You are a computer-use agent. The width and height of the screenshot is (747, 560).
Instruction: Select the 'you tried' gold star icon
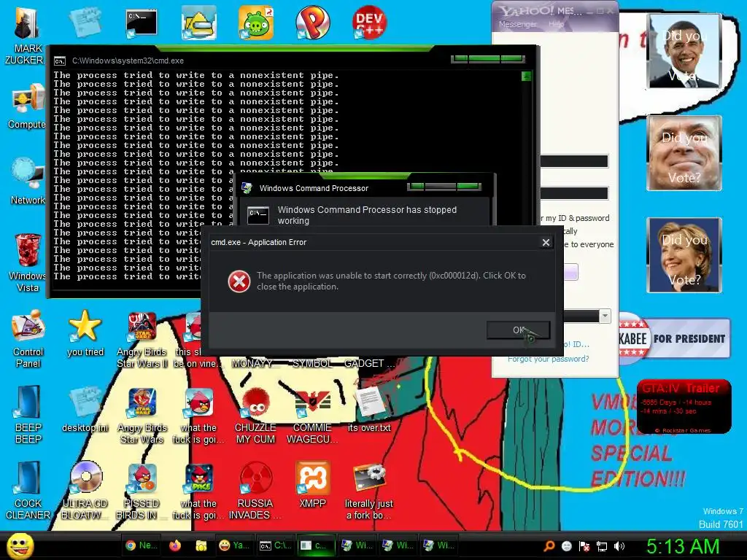(85, 333)
